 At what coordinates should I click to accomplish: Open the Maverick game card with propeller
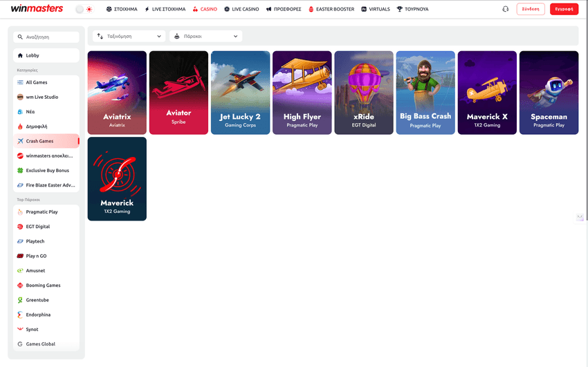117,178
